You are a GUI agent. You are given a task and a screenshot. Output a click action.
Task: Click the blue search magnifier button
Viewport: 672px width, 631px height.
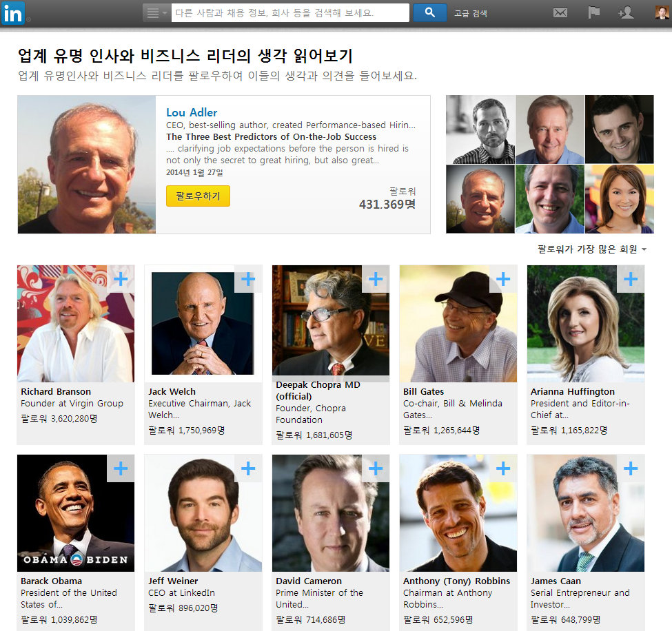pyautogui.click(x=430, y=13)
